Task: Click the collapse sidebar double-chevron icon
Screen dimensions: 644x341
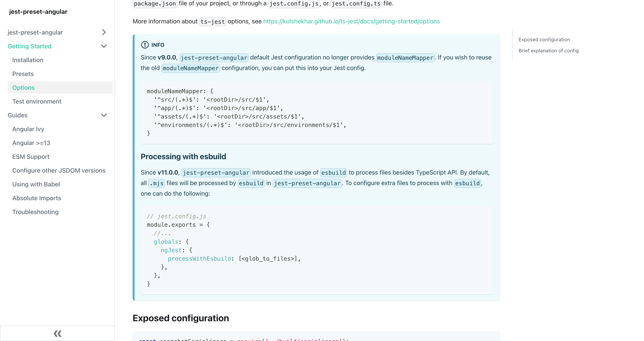Action: 57,334
